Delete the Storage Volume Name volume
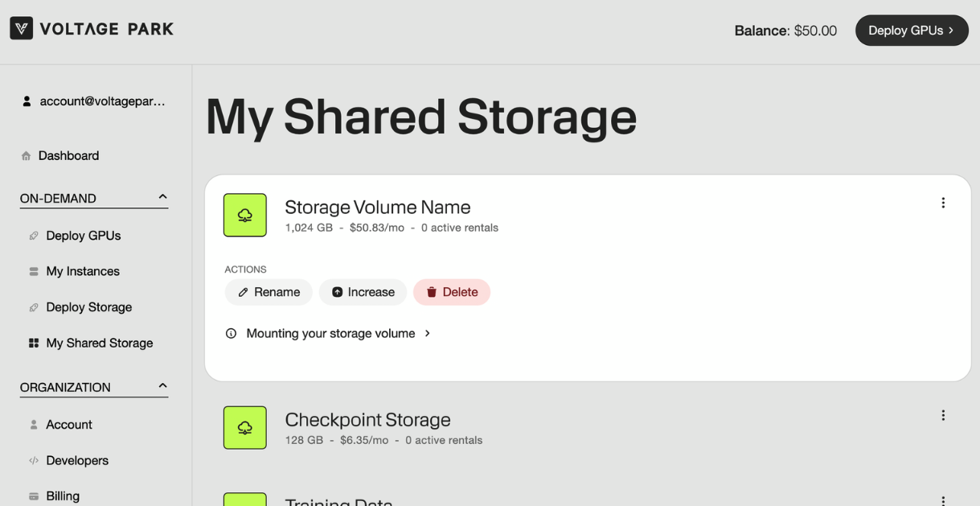The width and height of the screenshot is (980, 506). point(452,292)
